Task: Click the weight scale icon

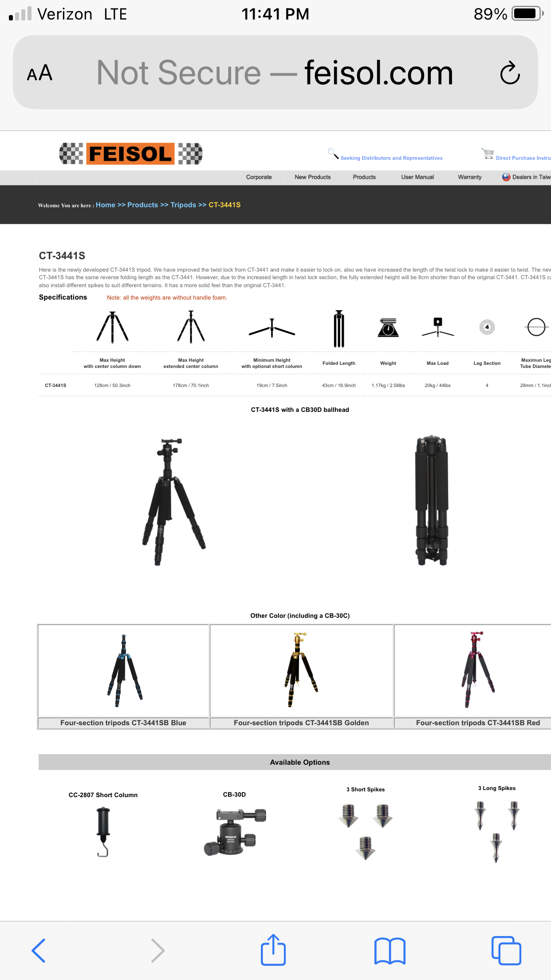Action: coord(388,328)
